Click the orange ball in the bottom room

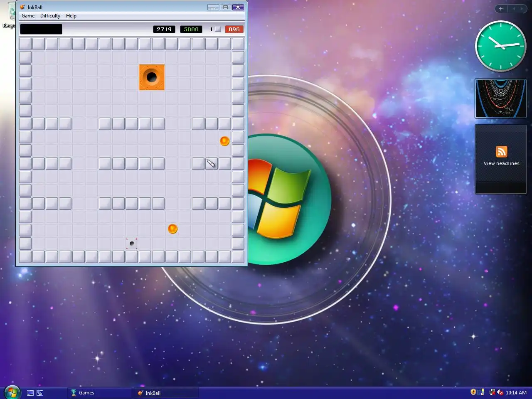(172, 229)
